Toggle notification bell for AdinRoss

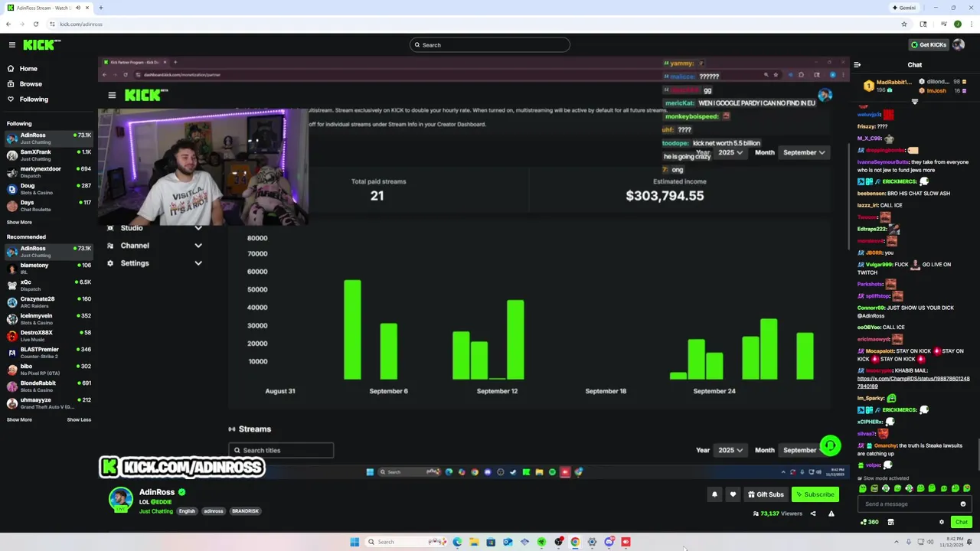coord(714,494)
